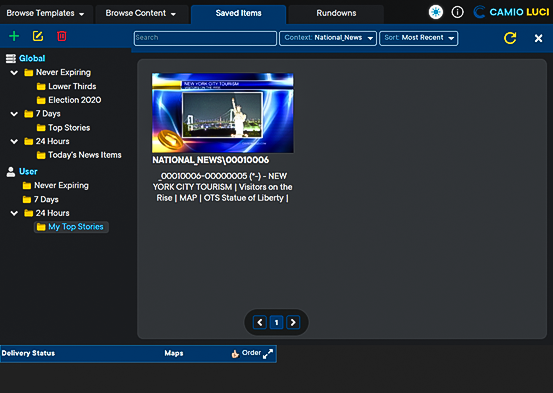
Task: Select User Never Expiring folder
Action: 56,185
